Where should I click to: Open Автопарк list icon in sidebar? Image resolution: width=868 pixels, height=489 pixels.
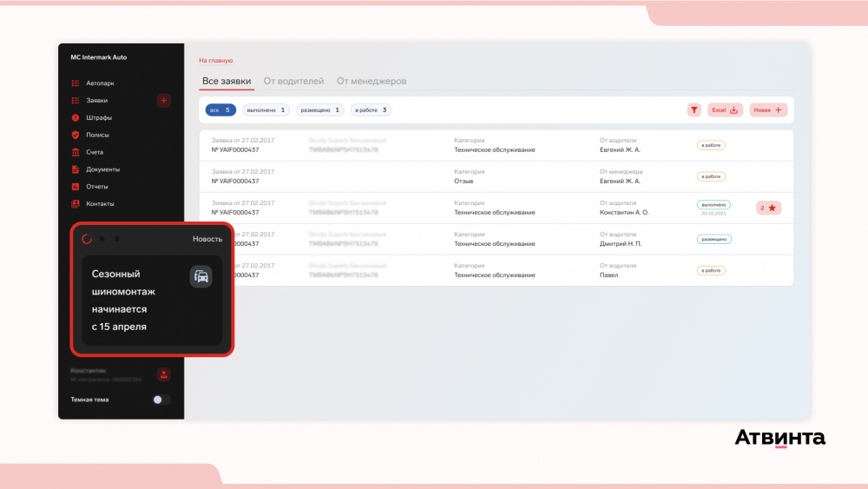(76, 83)
